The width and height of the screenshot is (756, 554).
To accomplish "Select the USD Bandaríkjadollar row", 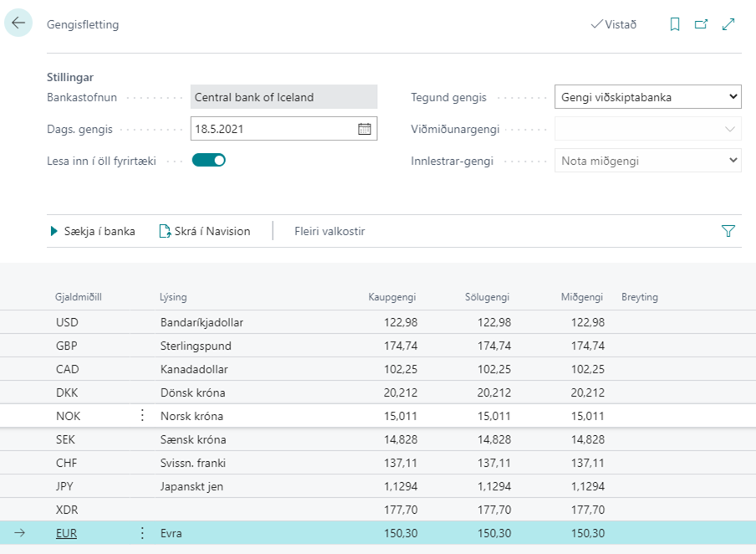I will [x=201, y=322].
